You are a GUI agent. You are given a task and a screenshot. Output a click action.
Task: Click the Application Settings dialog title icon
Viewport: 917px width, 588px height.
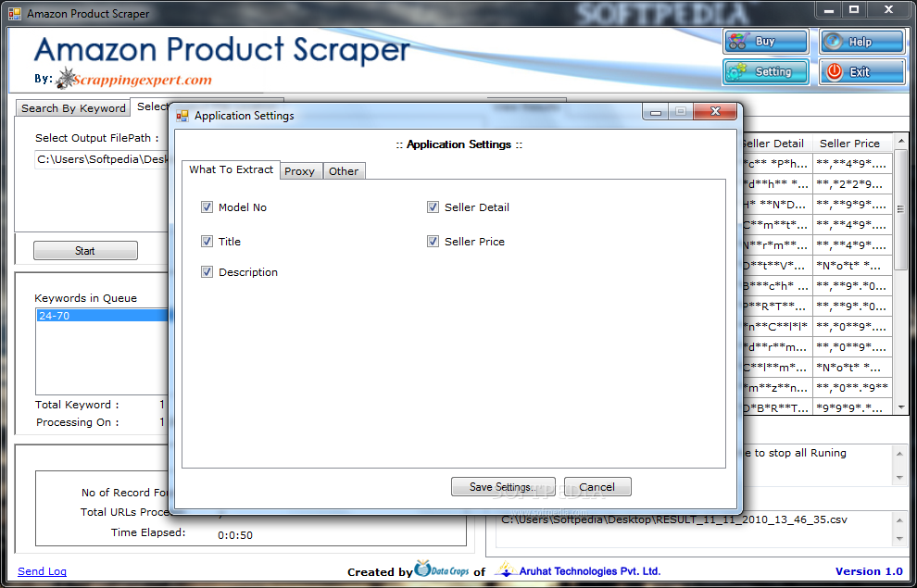[182, 116]
